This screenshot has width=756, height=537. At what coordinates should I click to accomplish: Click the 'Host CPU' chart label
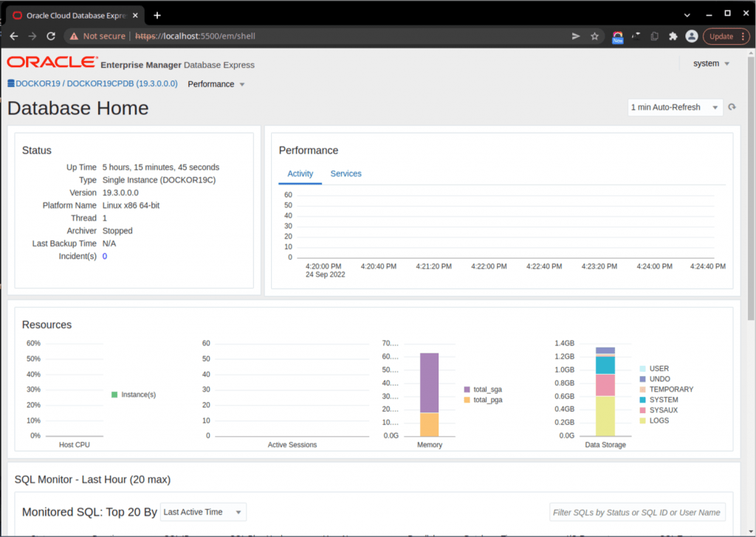pyautogui.click(x=75, y=445)
